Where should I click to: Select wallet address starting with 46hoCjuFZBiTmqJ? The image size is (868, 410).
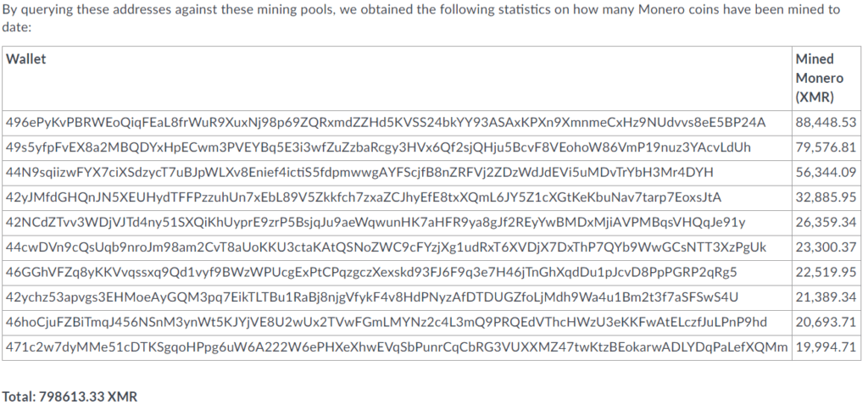(x=387, y=322)
